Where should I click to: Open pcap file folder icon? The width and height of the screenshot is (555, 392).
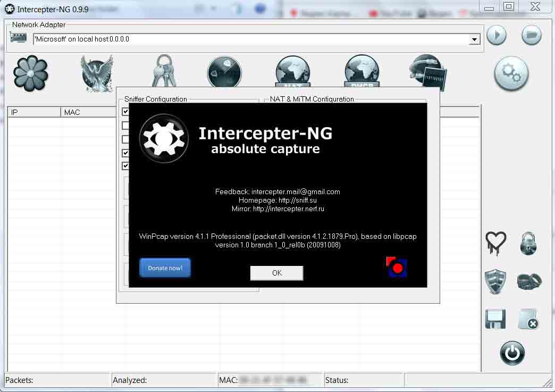pyautogui.click(x=531, y=35)
